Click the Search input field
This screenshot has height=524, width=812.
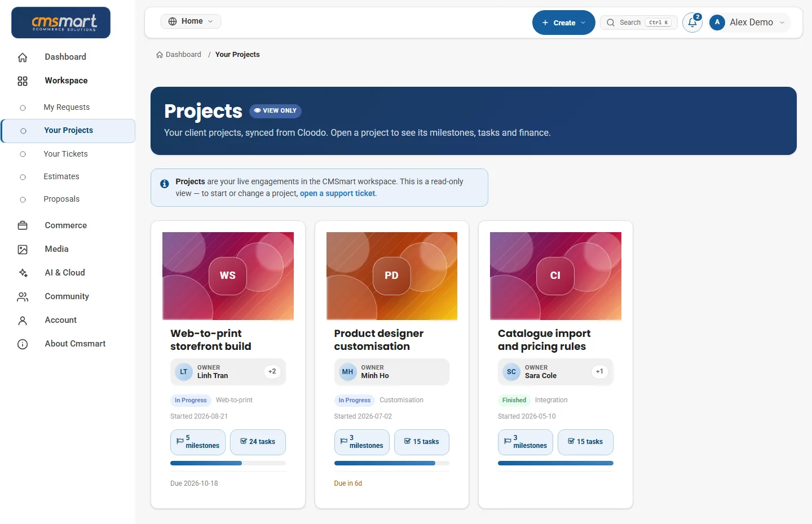click(639, 23)
